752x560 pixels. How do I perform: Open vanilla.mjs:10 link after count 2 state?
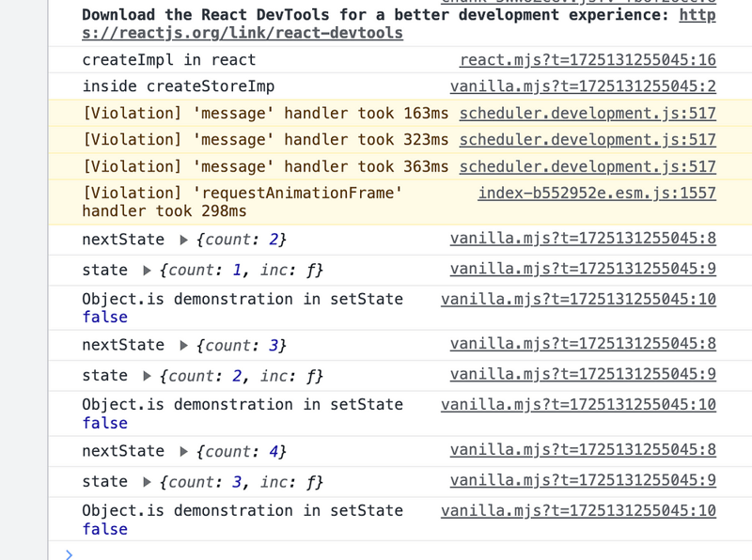click(579, 405)
